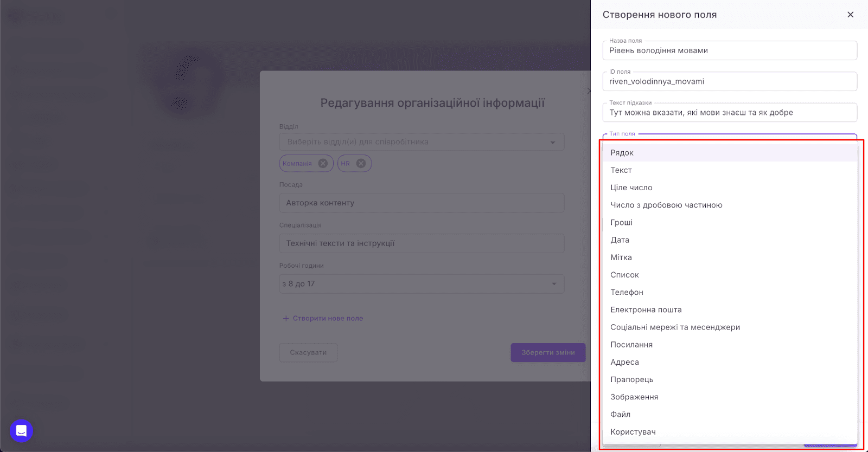
Task: Expand the department selection dropdown
Action: click(x=552, y=142)
